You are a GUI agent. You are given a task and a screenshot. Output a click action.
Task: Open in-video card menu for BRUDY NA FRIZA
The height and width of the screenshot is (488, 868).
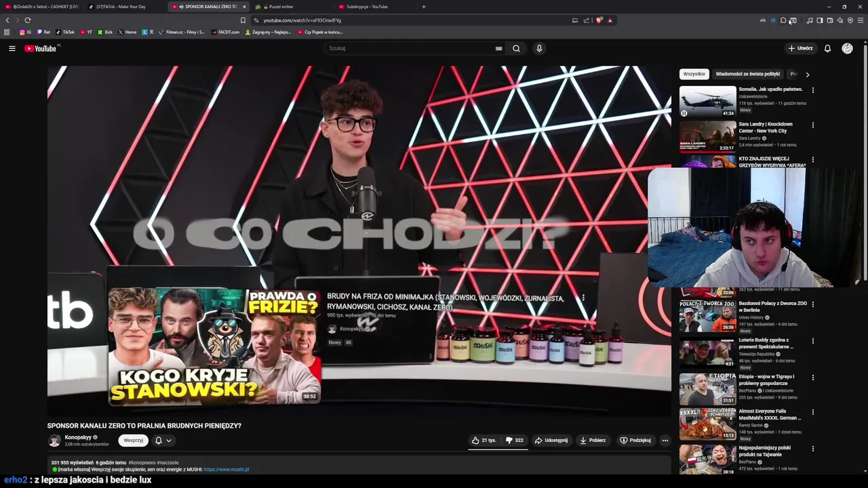coord(583,298)
